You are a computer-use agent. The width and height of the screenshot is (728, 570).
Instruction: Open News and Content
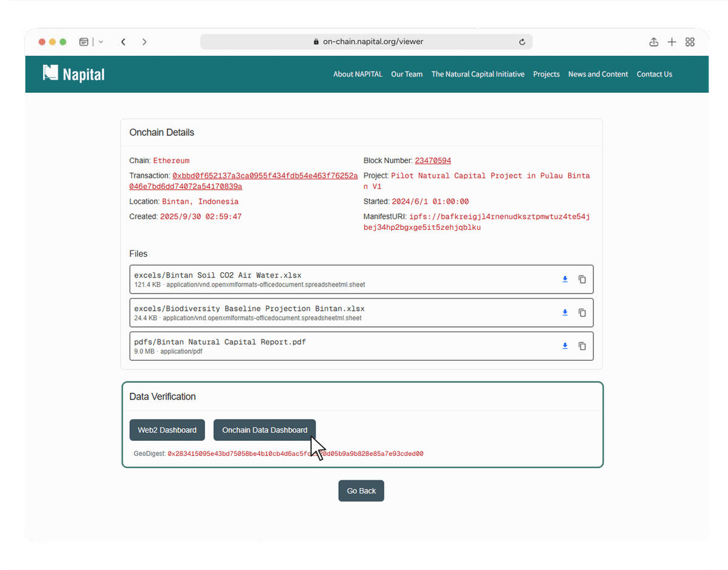(x=598, y=74)
